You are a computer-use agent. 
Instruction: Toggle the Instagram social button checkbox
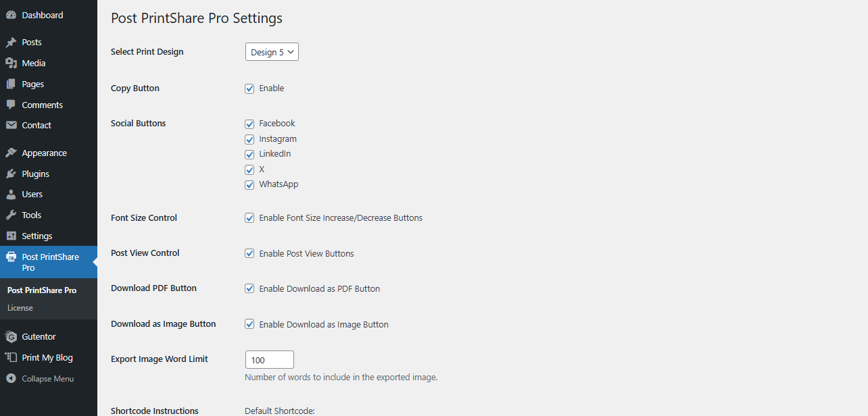249,139
